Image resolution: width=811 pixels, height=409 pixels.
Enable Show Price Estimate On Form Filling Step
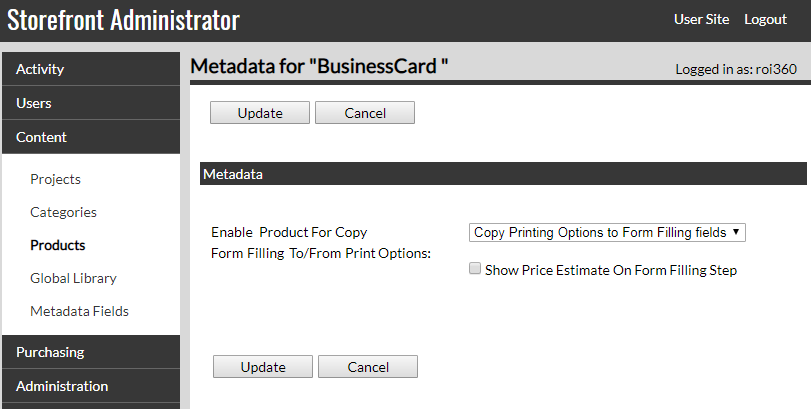point(476,269)
